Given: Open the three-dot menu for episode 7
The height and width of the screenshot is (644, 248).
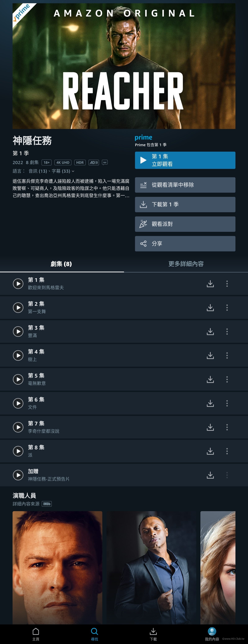Looking at the screenshot, I should coord(227,427).
